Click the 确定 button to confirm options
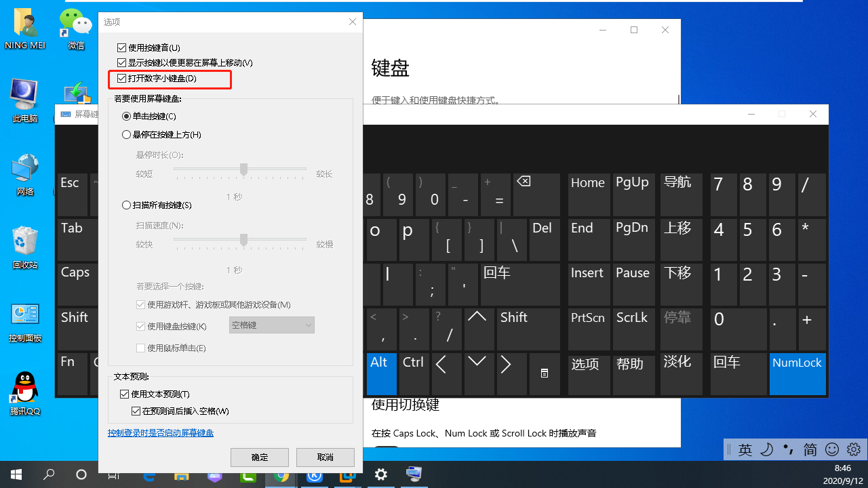 point(259,457)
